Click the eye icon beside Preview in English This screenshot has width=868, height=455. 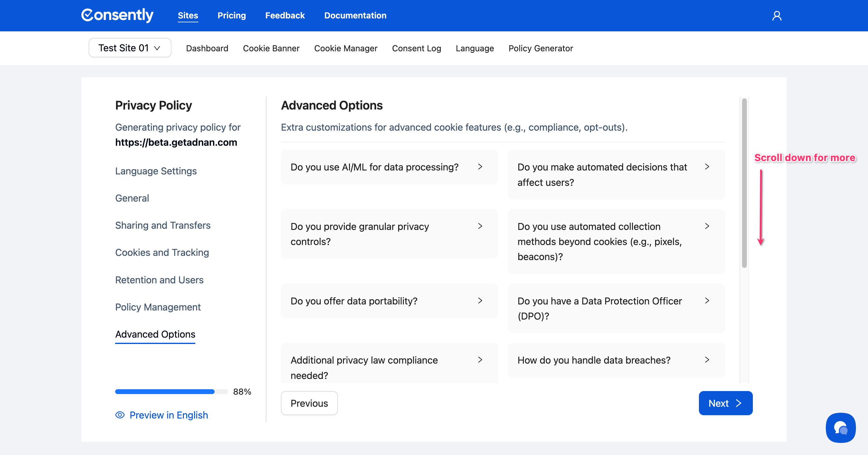click(x=120, y=415)
